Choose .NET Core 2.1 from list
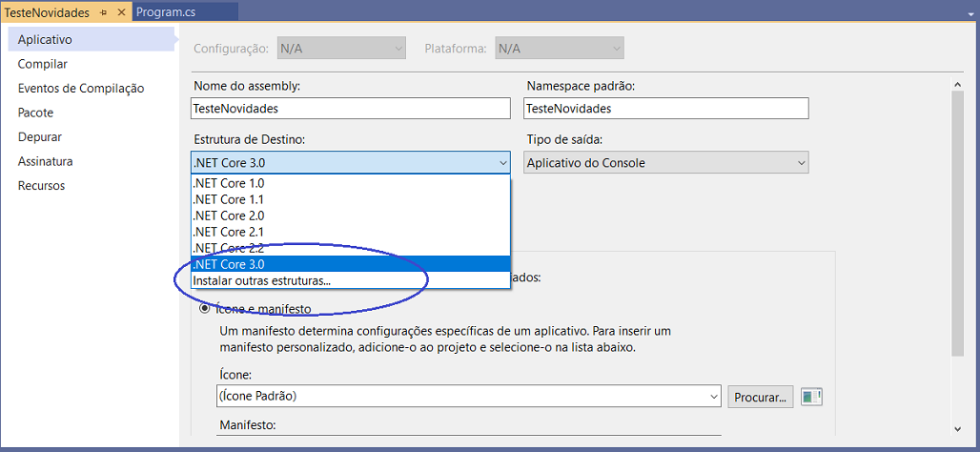Viewport: 980px width, 452px height. (351, 232)
